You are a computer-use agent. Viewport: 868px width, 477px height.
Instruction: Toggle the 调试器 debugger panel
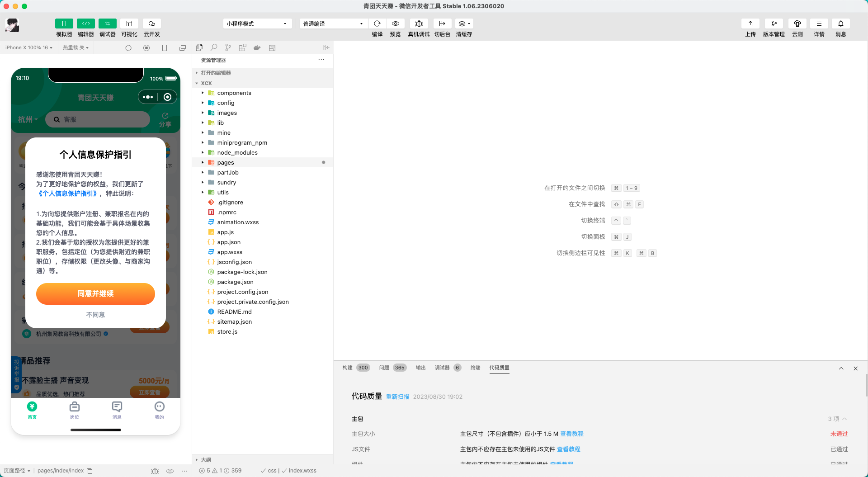pos(107,24)
